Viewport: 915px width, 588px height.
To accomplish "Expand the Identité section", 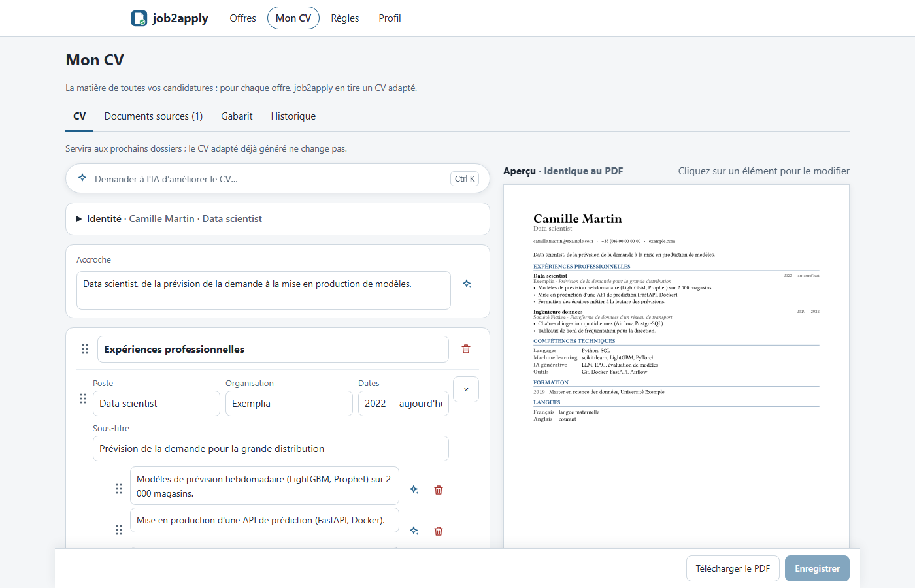I will 278,219.
